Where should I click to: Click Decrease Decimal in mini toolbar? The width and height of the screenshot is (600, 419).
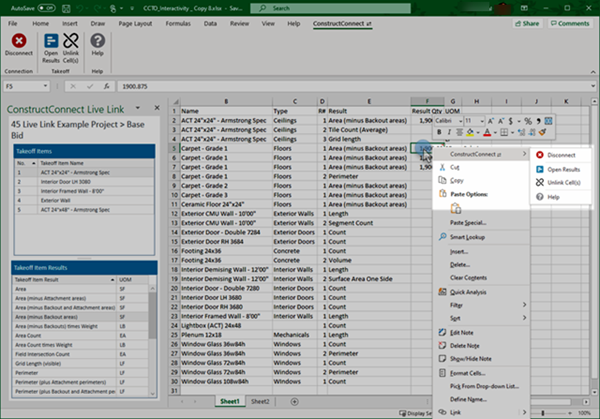tap(532, 132)
